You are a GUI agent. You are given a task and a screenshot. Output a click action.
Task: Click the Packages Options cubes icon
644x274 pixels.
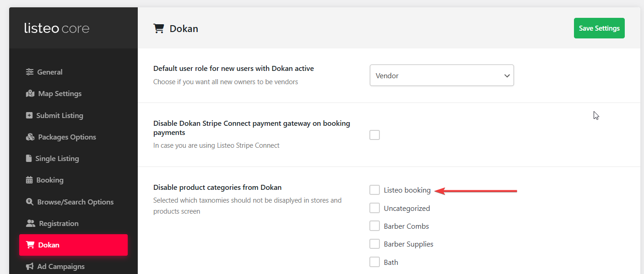click(x=30, y=137)
